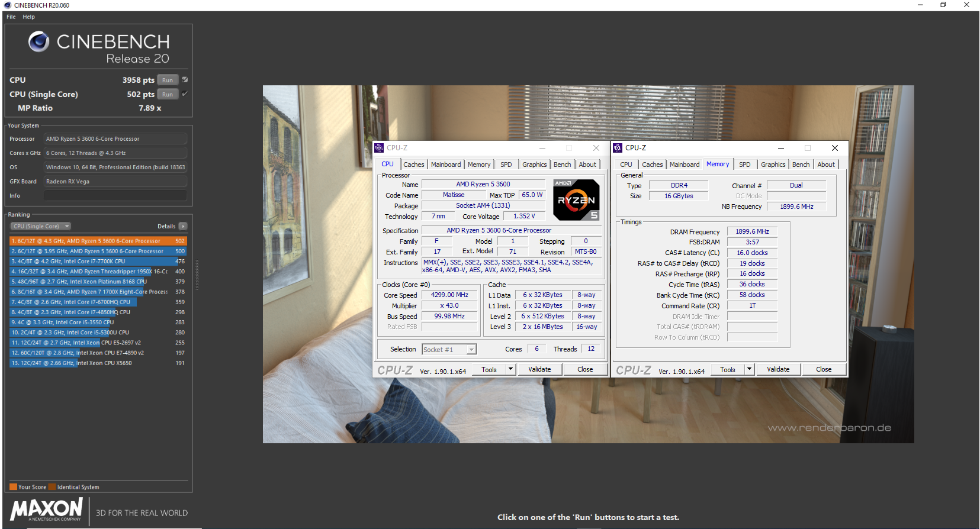
Task: Click Validate in right CPU-Z
Action: tap(778, 370)
